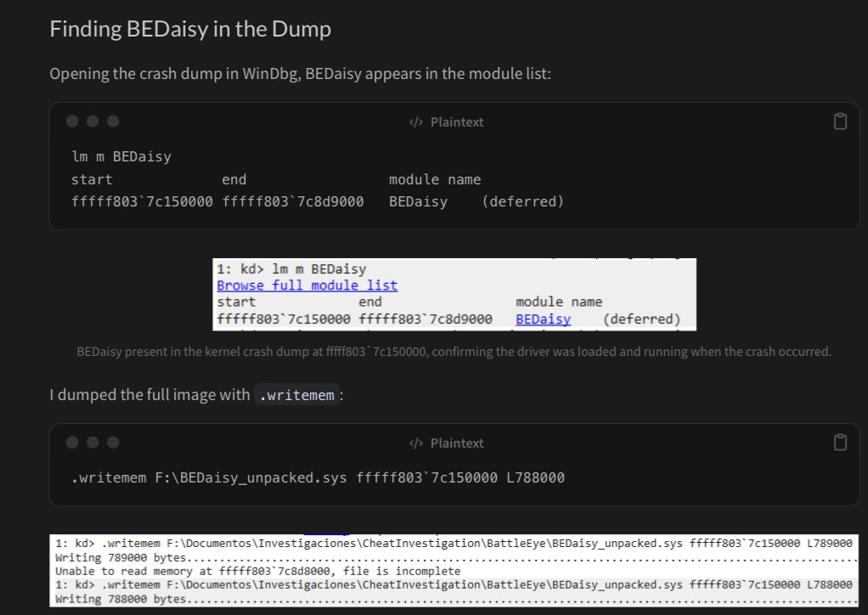
Task: Click the image caption about BEDaisy present in dump
Action: (454, 352)
